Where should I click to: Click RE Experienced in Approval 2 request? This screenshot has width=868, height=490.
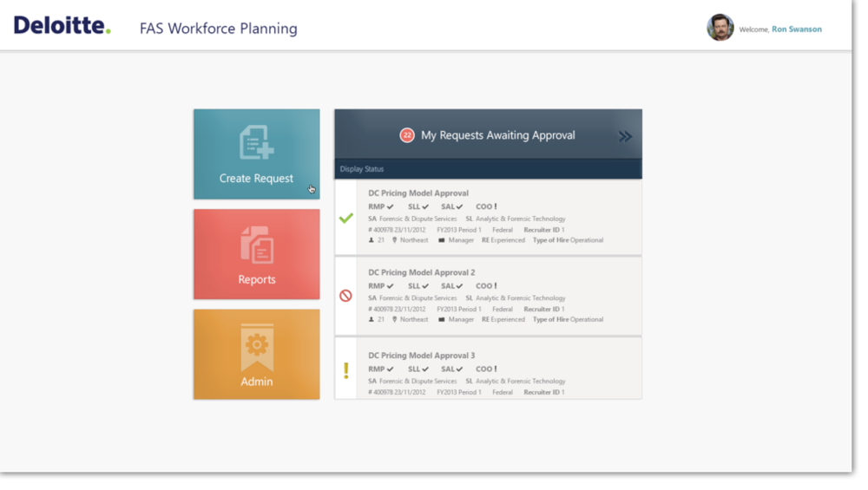(x=503, y=320)
